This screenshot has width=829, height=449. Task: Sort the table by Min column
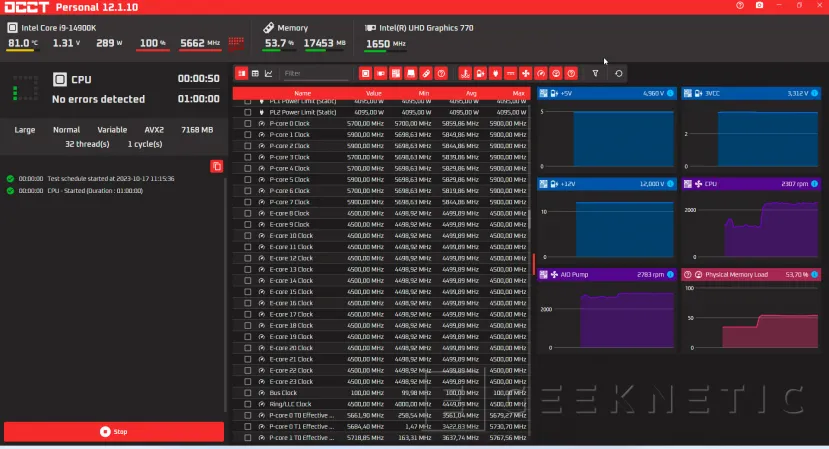[x=423, y=93]
